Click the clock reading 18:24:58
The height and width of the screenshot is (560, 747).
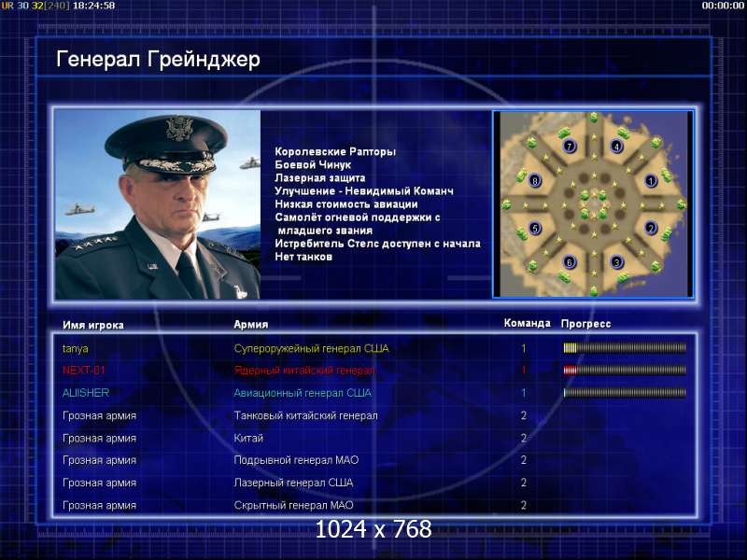[x=94, y=6]
